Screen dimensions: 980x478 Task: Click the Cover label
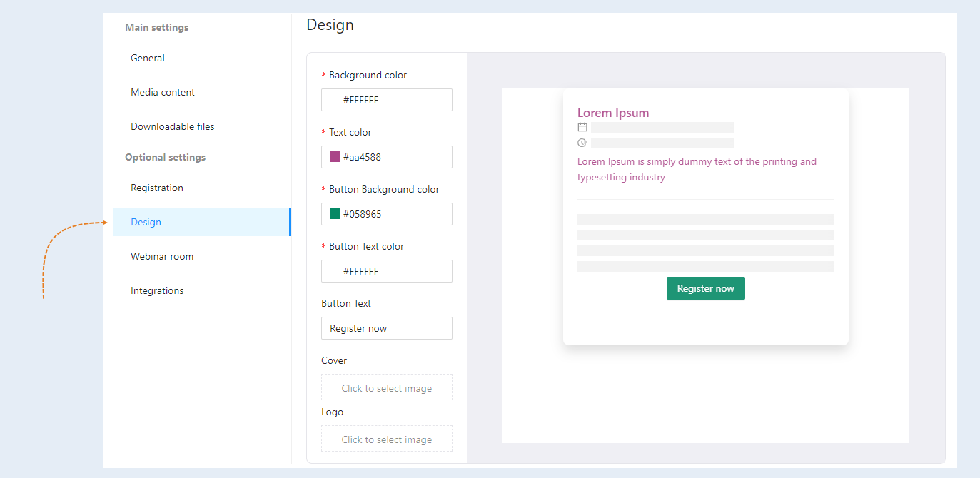click(x=334, y=360)
